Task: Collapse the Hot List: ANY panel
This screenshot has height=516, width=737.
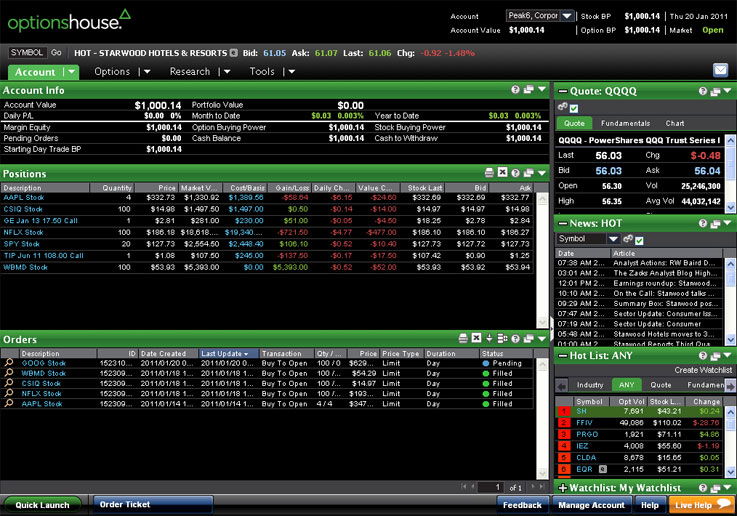Action: 562,356
